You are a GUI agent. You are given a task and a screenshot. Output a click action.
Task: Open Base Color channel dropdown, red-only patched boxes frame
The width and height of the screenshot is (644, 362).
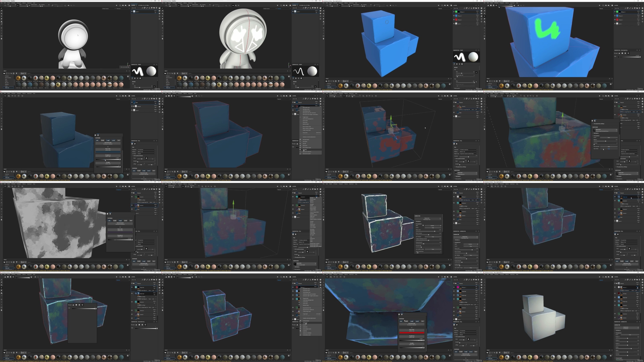click(x=457, y=99)
